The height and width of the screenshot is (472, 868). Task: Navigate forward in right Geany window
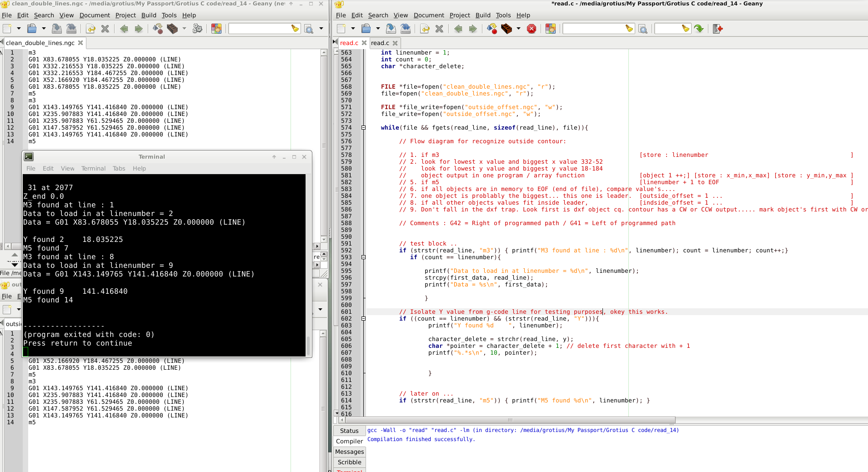pyautogui.click(x=473, y=29)
